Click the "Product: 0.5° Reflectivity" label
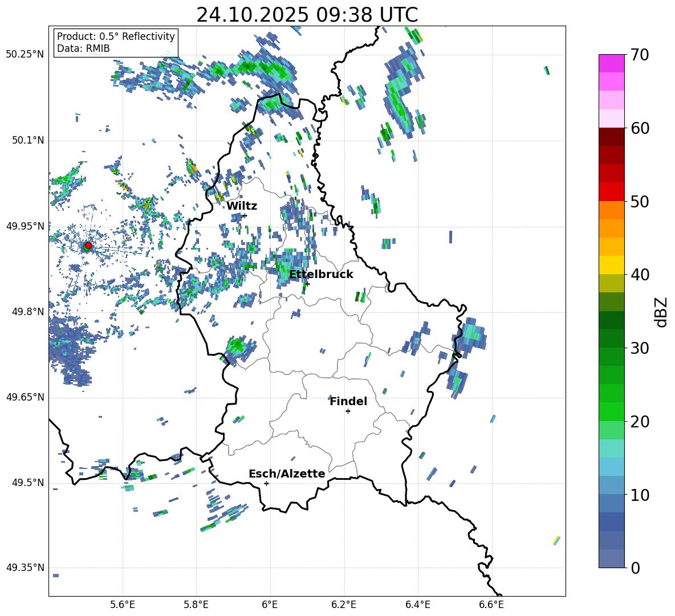Image resolution: width=675 pixels, height=616 pixels. [116, 36]
